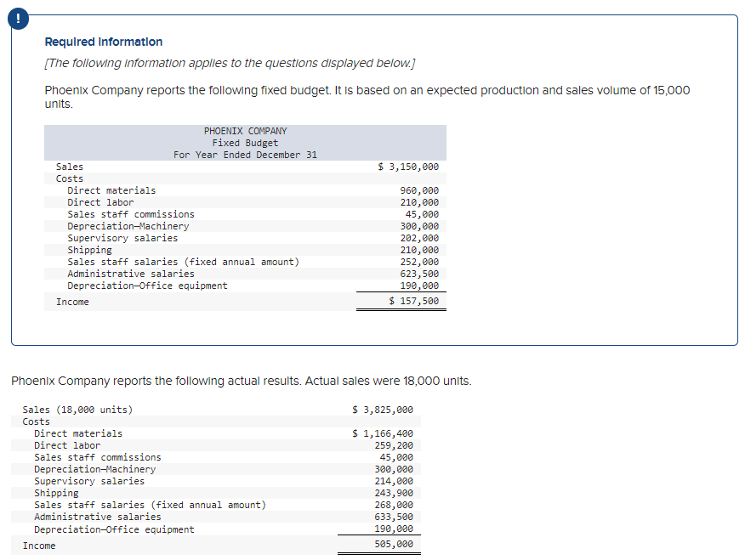The width and height of the screenshot is (745, 560).
Task: Select budget administrative salaries 623,500
Action: pos(419,274)
